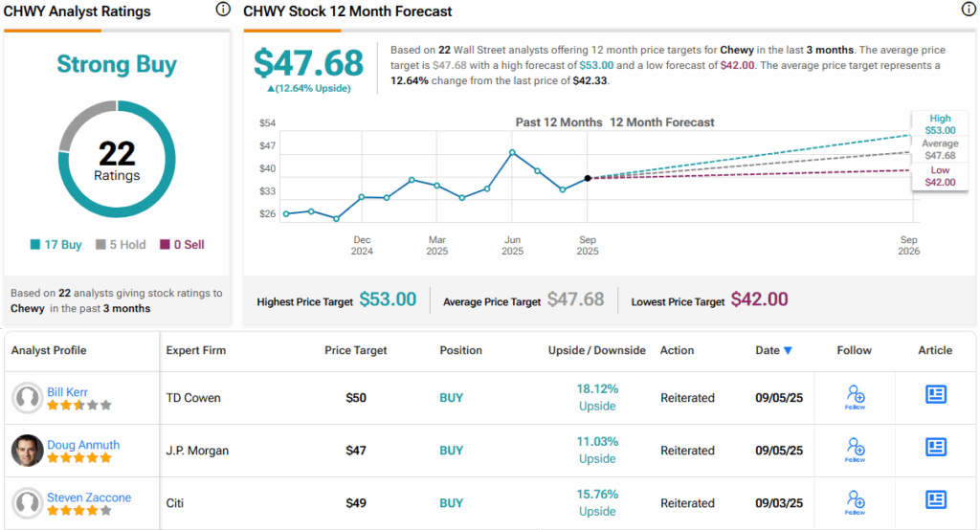Click the gray 5 Hold legend swatch
This screenshot has height=530, width=980.
click(x=100, y=245)
